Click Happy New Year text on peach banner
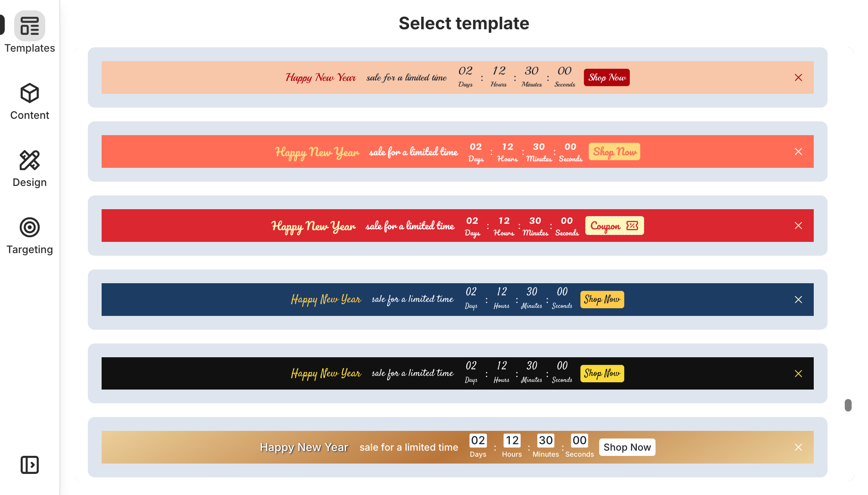This screenshot has width=868, height=495. click(x=321, y=77)
